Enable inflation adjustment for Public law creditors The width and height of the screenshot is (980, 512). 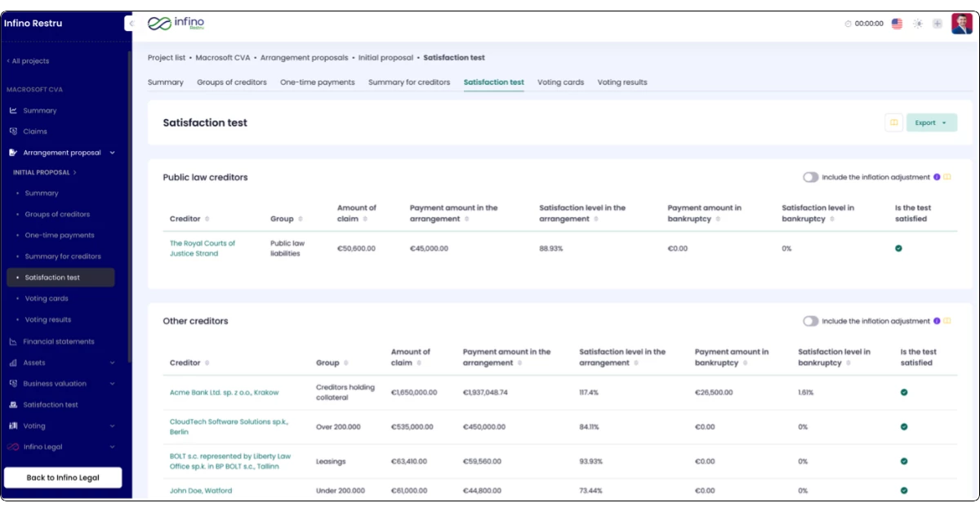[810, 177]
